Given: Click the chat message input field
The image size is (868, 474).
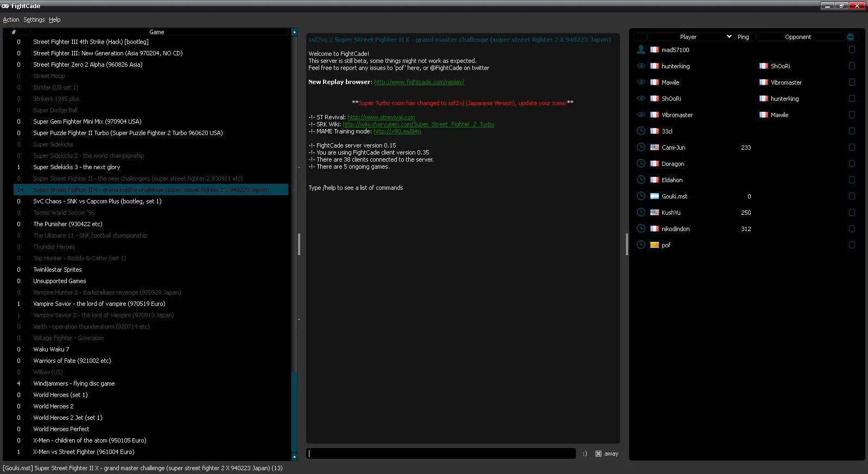Looking at the screenshot, I should [x=441, y=453].
